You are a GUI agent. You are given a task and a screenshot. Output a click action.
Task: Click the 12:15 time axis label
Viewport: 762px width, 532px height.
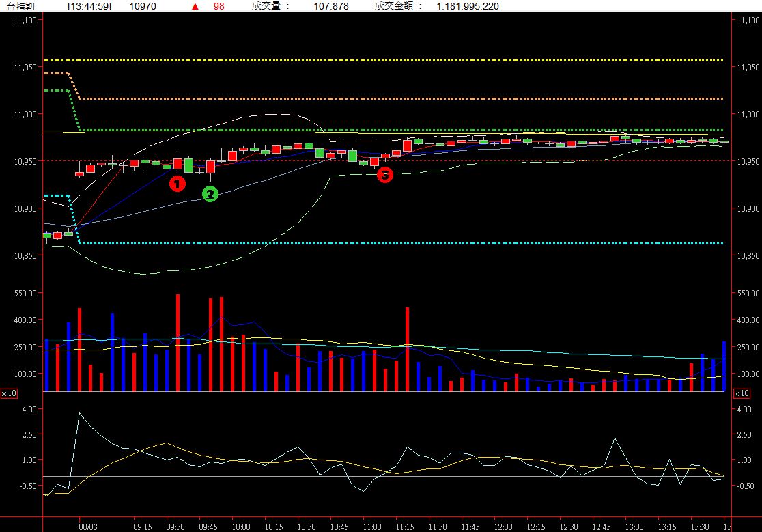536,527
